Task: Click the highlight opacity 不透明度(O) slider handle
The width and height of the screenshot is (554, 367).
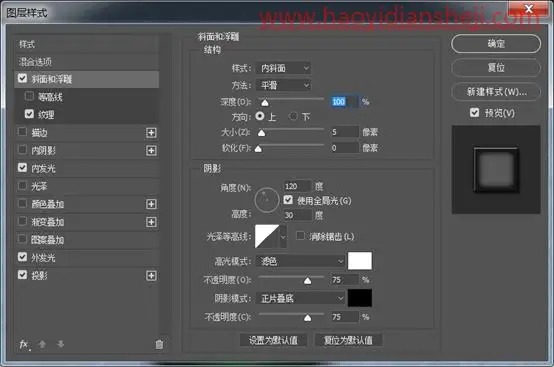Action: pyautogui.click(x=307, y=280)
